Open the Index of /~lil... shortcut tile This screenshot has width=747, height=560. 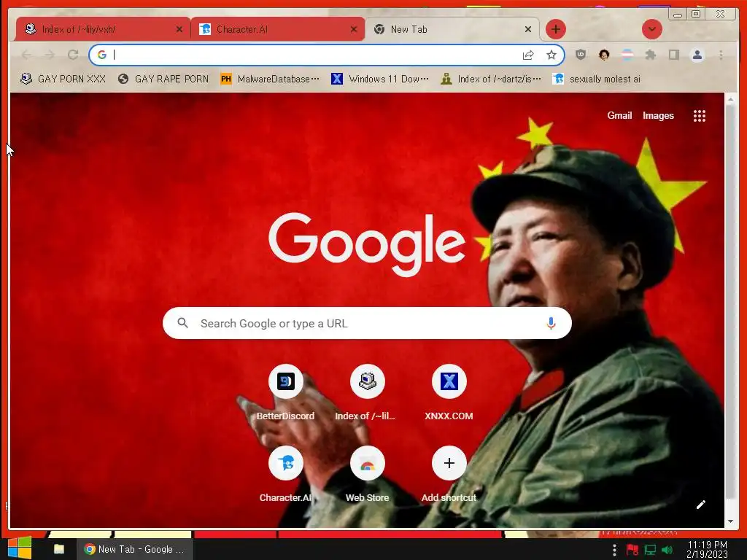[367, 393]
